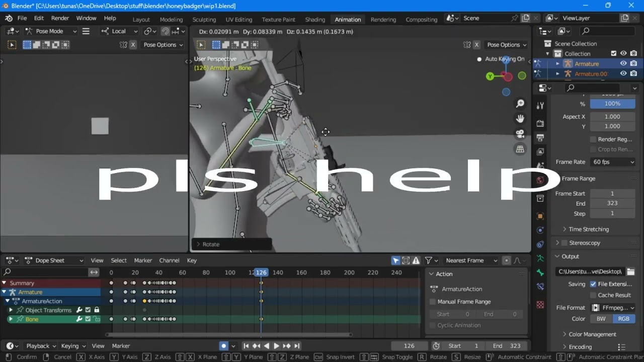Switch to the Sculpting workspace tab
The height and width of the screenshot is (362, 644).
[x=204, y=19]
